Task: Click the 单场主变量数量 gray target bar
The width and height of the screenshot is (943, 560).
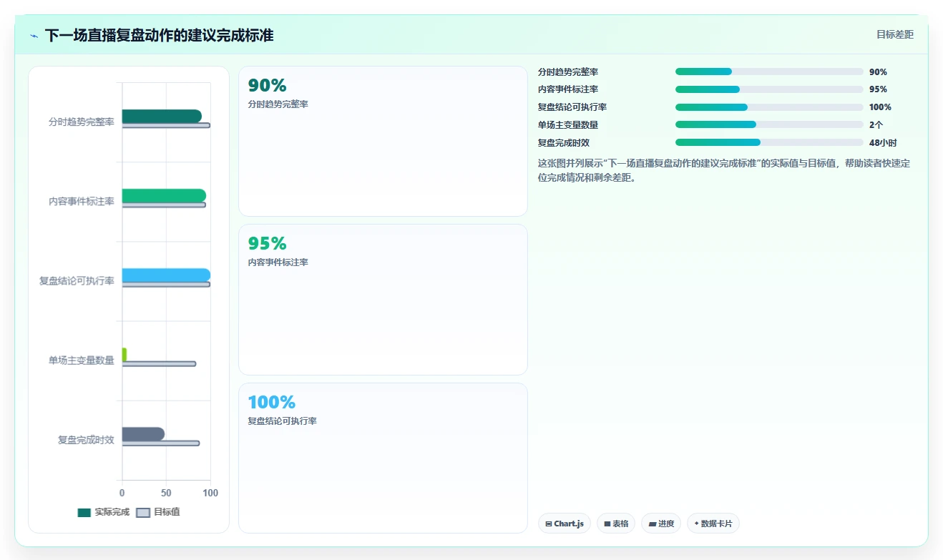Action: [159, 364]
